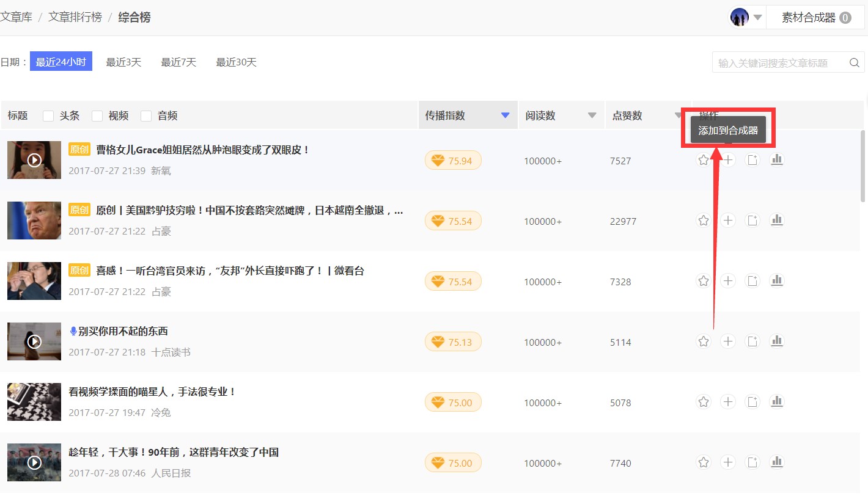Open bar chart stats for the Trump article
Screen dimensions: 868x496
pyautogui.click(x=776, y=221)
